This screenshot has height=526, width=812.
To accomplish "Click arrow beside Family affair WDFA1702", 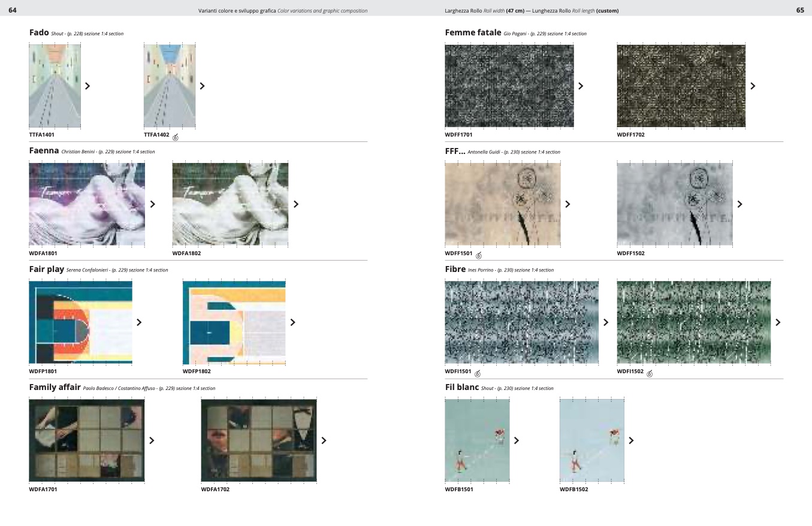I will click(x=324, y=440).
